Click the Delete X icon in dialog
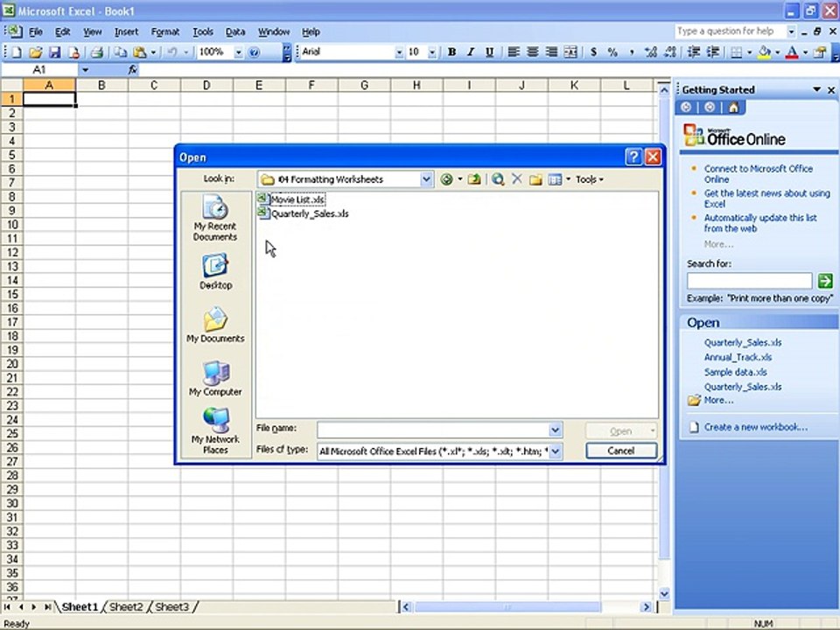 [x=516, y=178]
